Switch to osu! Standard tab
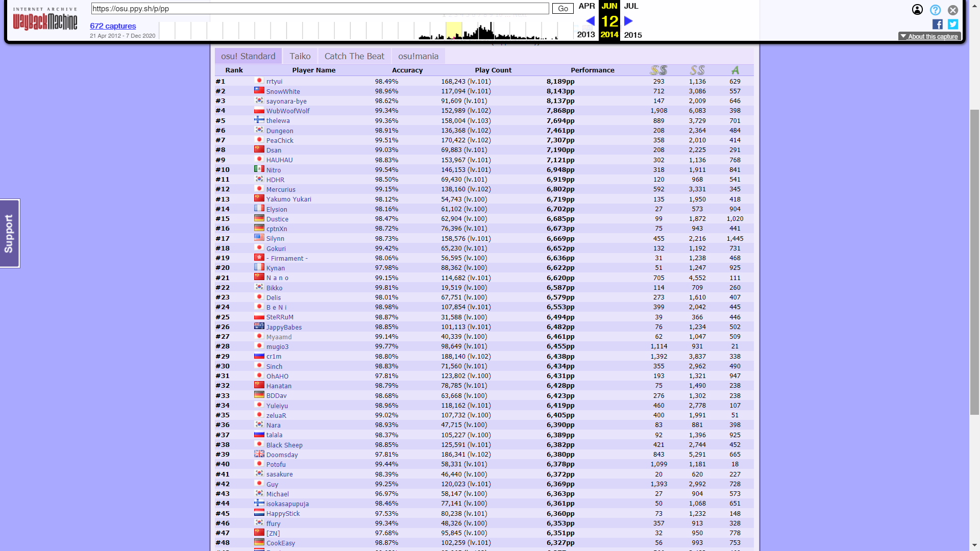The height and width of the screenshot is (551, 980). coord(248,56)
